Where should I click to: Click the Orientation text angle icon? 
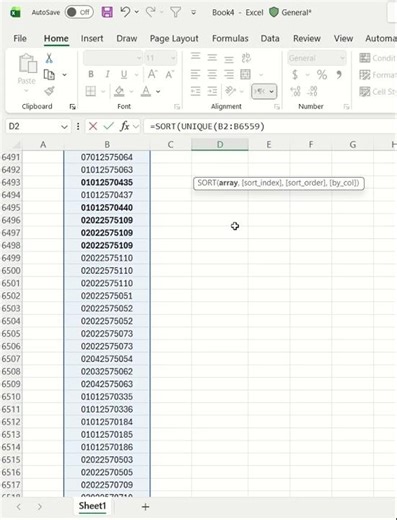[230, 91]
